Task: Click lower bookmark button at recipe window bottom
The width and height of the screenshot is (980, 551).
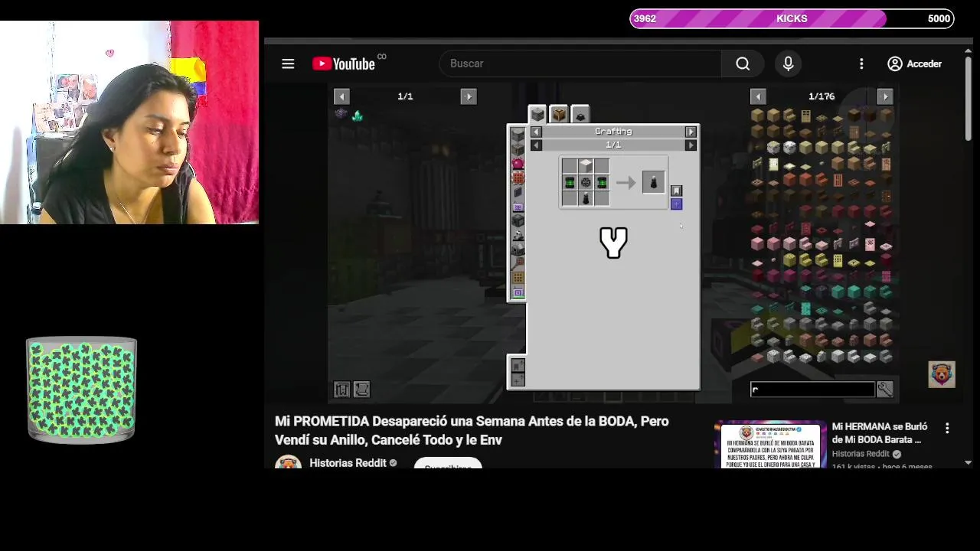Action: (518, 366)
